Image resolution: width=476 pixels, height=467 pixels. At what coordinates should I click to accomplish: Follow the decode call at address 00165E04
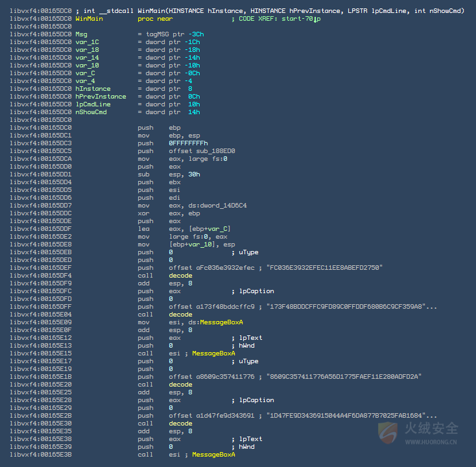point(180,315)
